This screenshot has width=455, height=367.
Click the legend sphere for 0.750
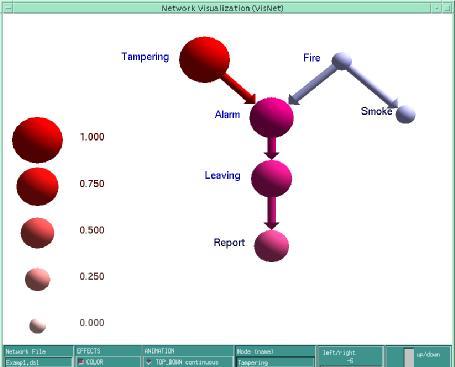pyautogui.click(x=37, y=186)
